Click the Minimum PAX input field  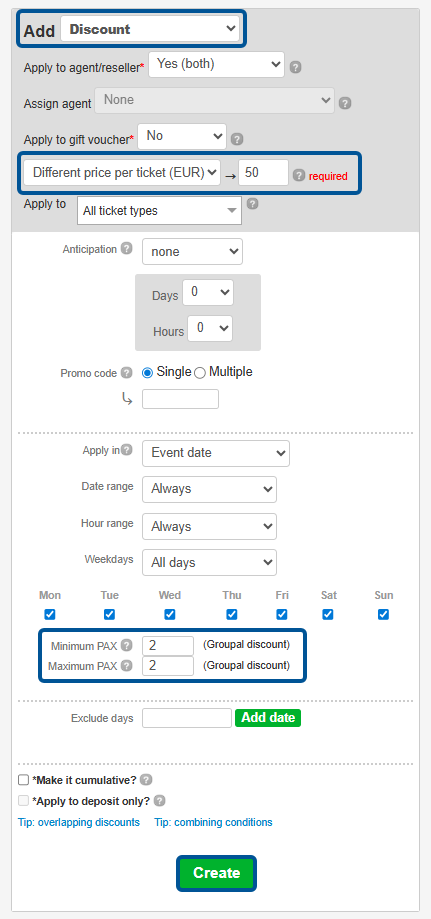pos(168,646)
